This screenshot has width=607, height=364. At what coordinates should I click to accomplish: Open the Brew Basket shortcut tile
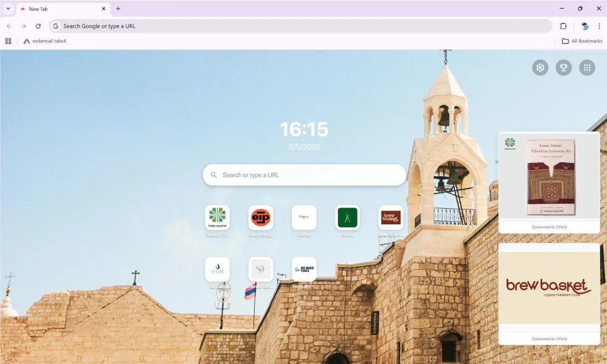click(x=391, y=218)
